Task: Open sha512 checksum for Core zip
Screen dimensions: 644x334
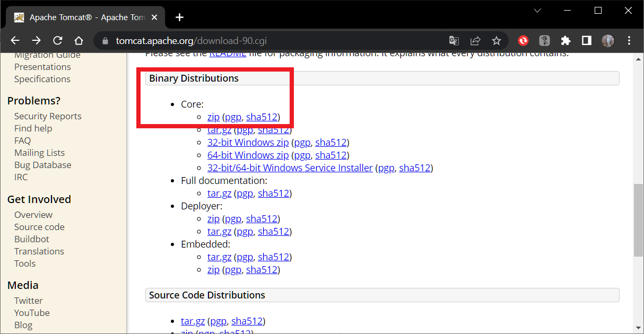Action: tap(262, 117)
